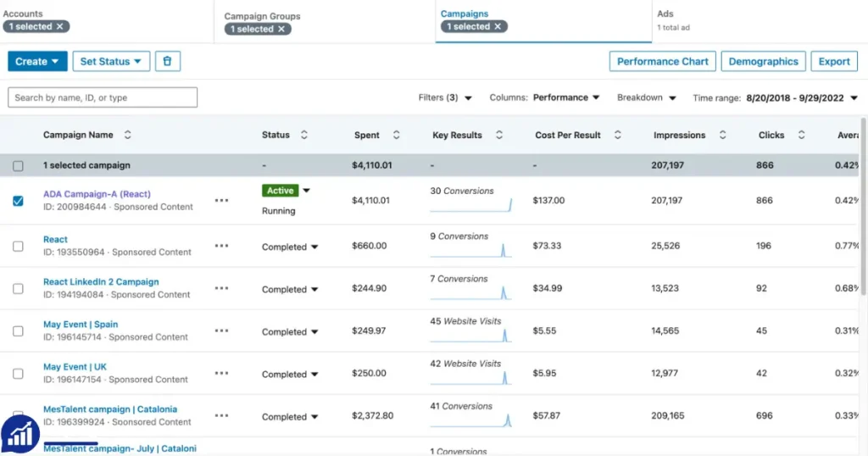Image resolution: width=868 pixels, height=456 pixels.
Task: Export the campaign data
Action: point(834,61)
